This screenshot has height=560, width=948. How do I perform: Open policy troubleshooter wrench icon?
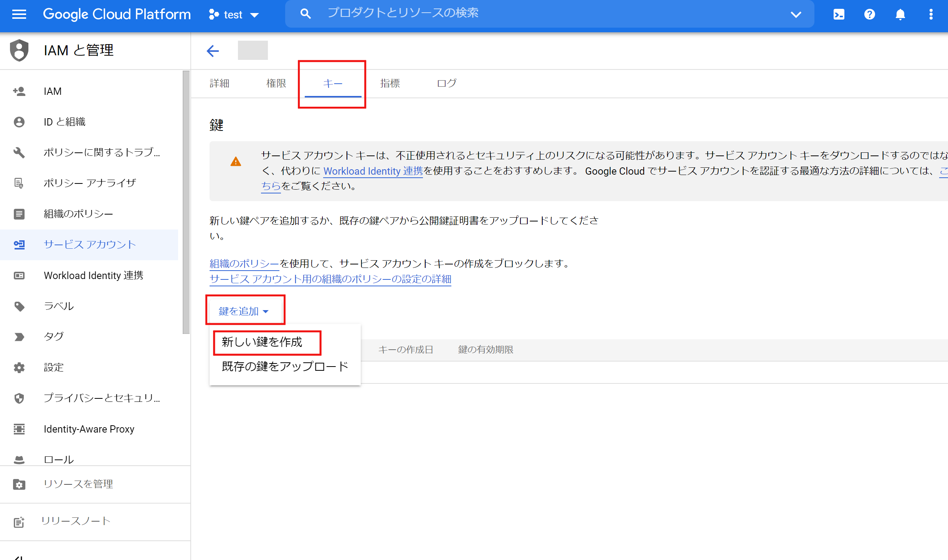click(19, 153)
